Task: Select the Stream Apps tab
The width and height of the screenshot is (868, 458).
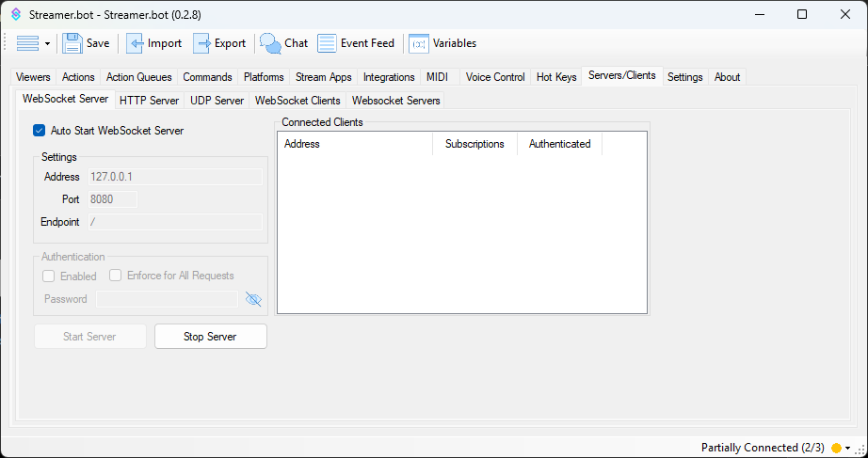Action: point(323,77)
